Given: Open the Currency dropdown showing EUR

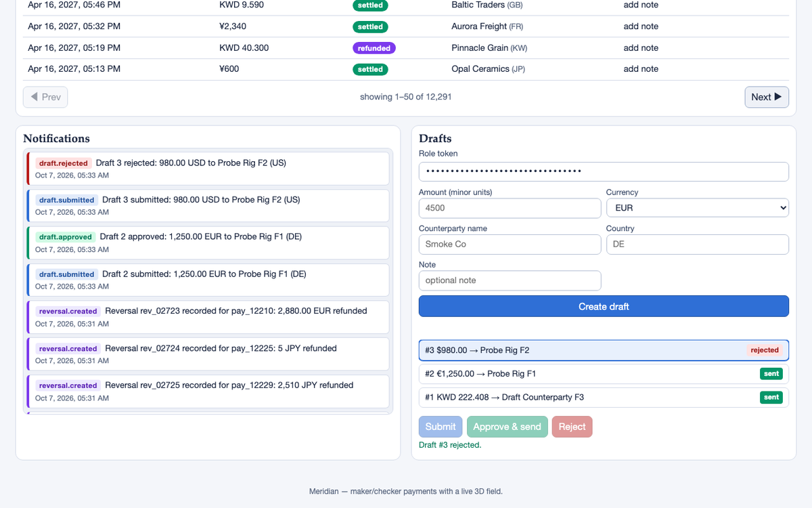Looking at the screenshot, I should point(697,208).
